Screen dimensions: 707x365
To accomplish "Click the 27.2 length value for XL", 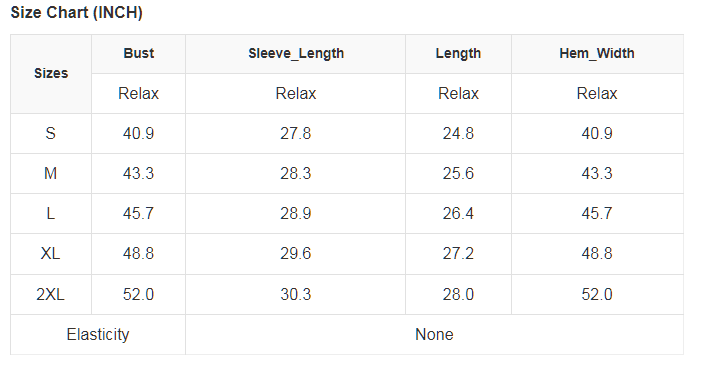I will pos(458,254).
